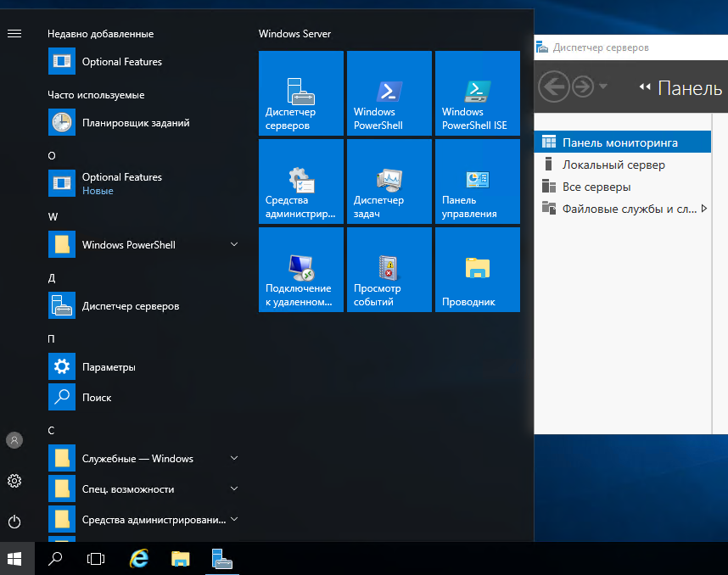Viewport: 728px width, 575px height.
Task: Launch Internet Explorer from the taskbar
Action: click(x=139, y=559)
